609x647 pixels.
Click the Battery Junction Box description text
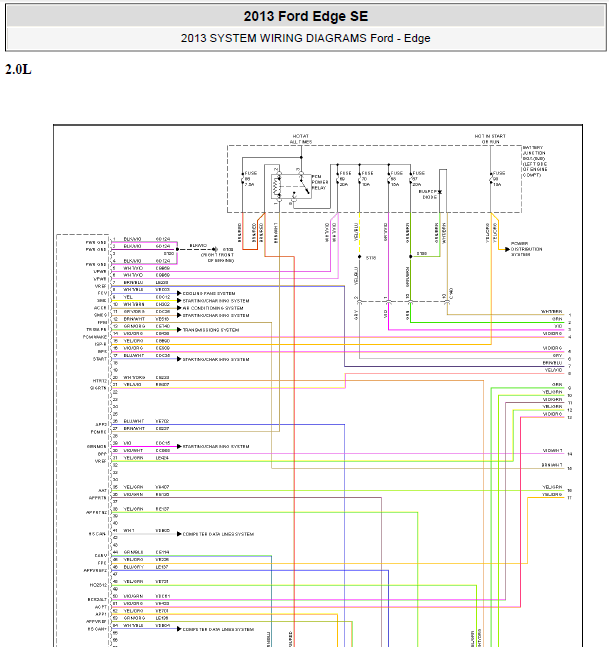click(x=535, y=161)
